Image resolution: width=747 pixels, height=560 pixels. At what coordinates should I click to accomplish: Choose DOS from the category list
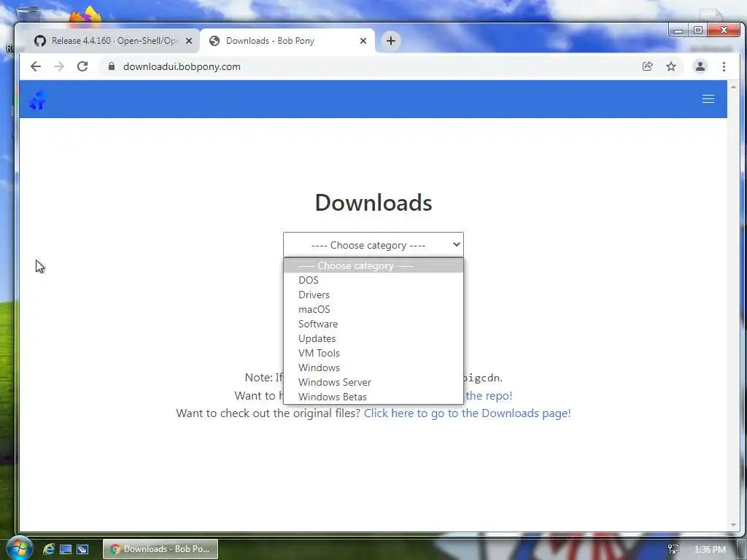[x=373, y=280]
